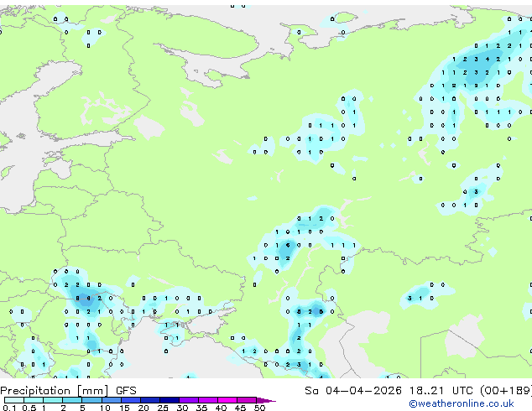Select the 45–50 mm legend color swatch
This screenshot has height=411, width=532.
point(247,400)
